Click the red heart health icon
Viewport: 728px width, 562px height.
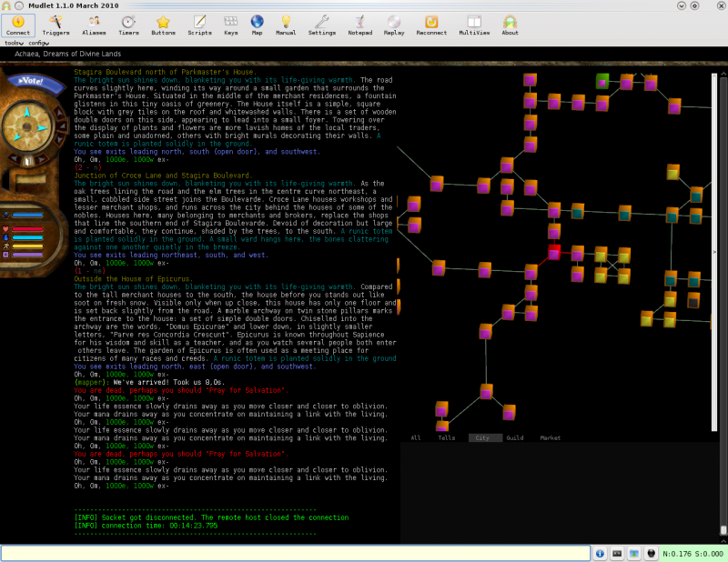pyautogui.click(x=5, y=229)
